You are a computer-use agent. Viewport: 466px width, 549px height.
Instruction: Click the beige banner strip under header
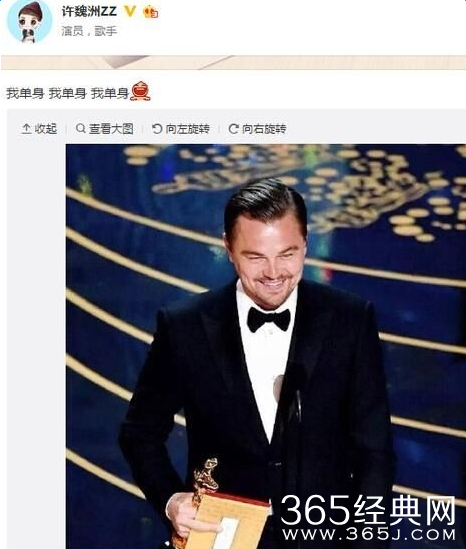click(234, 62)
